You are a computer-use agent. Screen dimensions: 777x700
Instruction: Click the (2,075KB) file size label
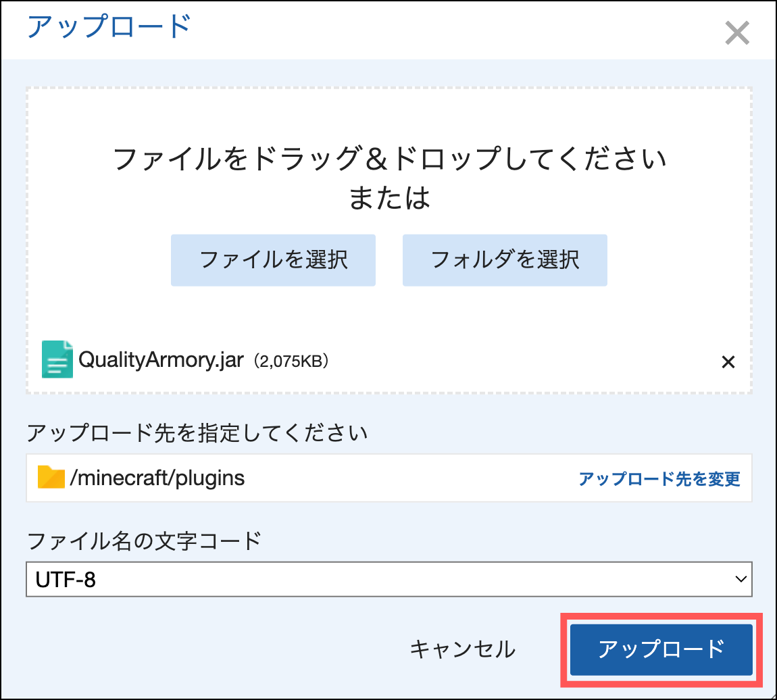tap(291, 361)
